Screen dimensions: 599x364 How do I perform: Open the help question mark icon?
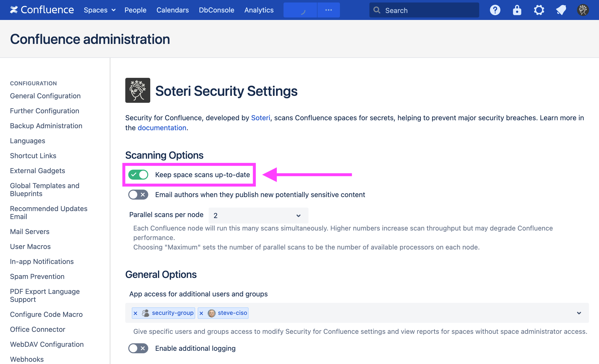click(495, 10)
